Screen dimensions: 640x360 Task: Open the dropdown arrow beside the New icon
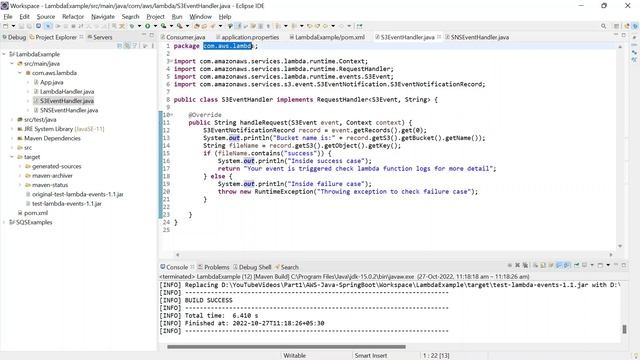13,26
